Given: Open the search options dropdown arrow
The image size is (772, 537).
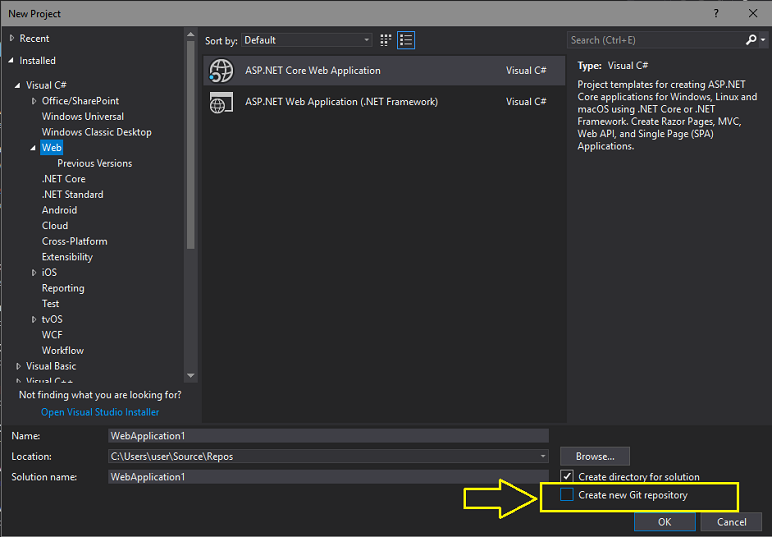Looking at the screenshot, I should click(x=763, y=40).
